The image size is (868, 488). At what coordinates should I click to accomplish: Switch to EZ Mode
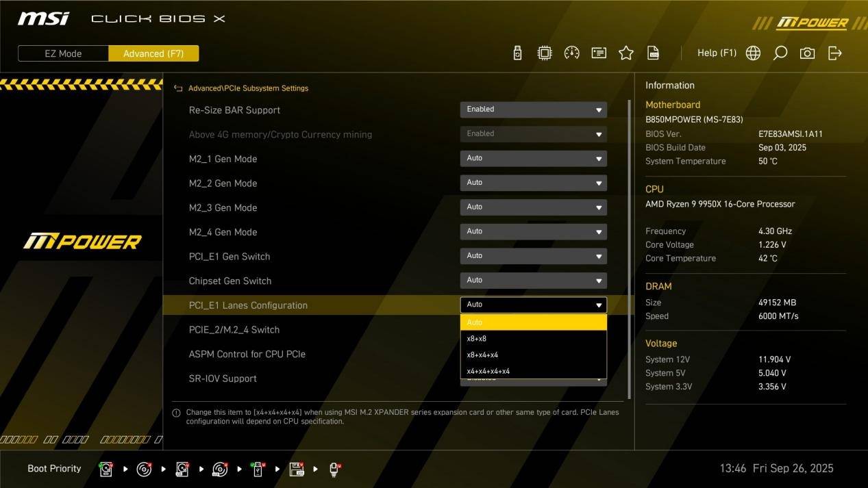63,53
